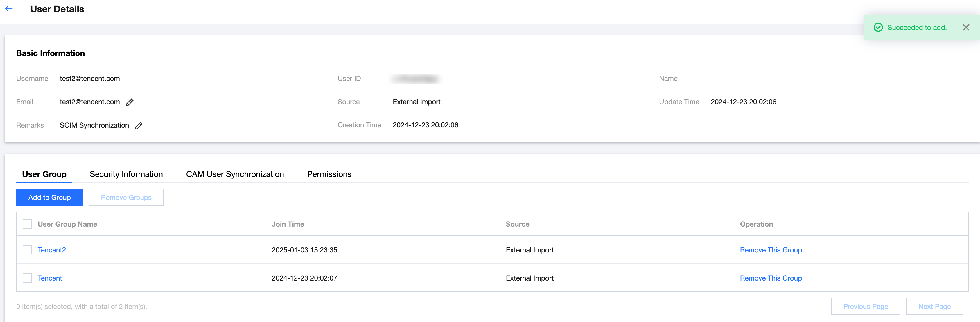Image resolution: width=980 pixels, height=322 pixels.
Task: Open the CAM User Synchronization tab
Action: tap(235, 174)
